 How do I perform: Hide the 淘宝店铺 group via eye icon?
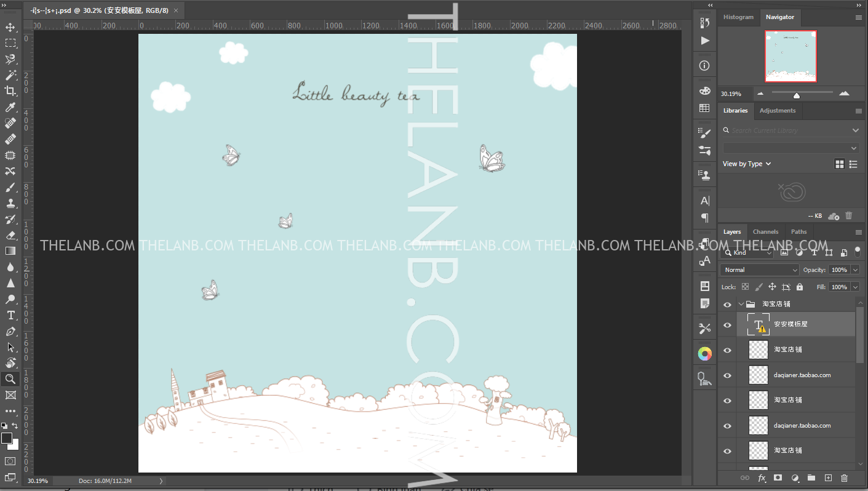[728, 305]
